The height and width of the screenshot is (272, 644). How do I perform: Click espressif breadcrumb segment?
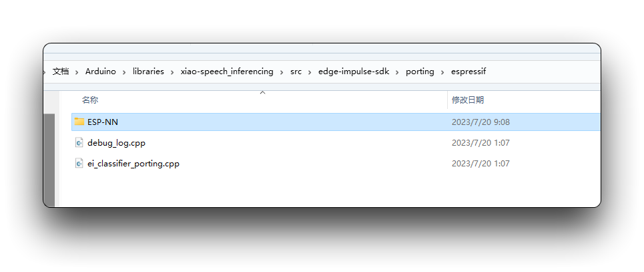(x=468, y=72)
